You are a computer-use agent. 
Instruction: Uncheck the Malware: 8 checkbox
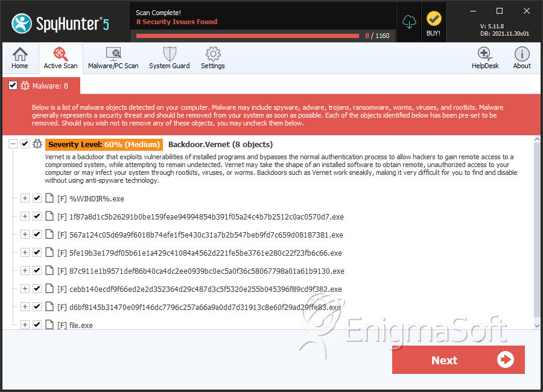coord(13,86)
